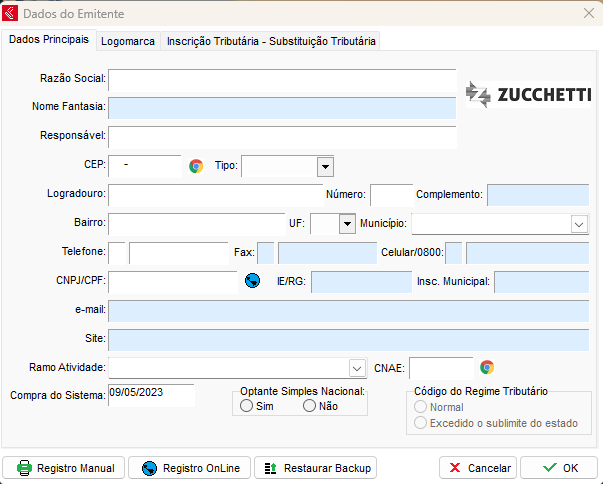Image resolution: width=603 pixels, height=484 pixels.
Task: Confirm with the OK button
Action: [558, 468]
